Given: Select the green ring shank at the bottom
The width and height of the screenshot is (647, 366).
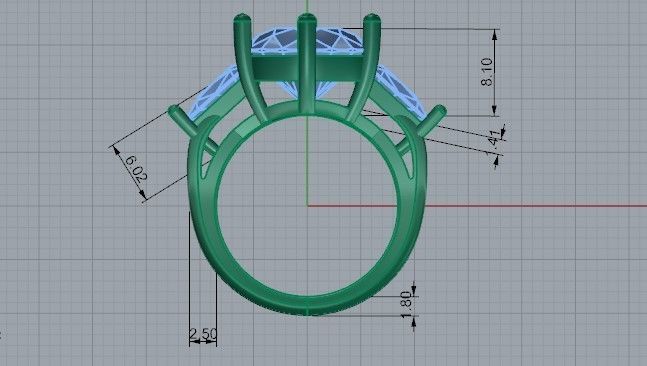Looking at the screenshot, I should click(x=307, y=305).
